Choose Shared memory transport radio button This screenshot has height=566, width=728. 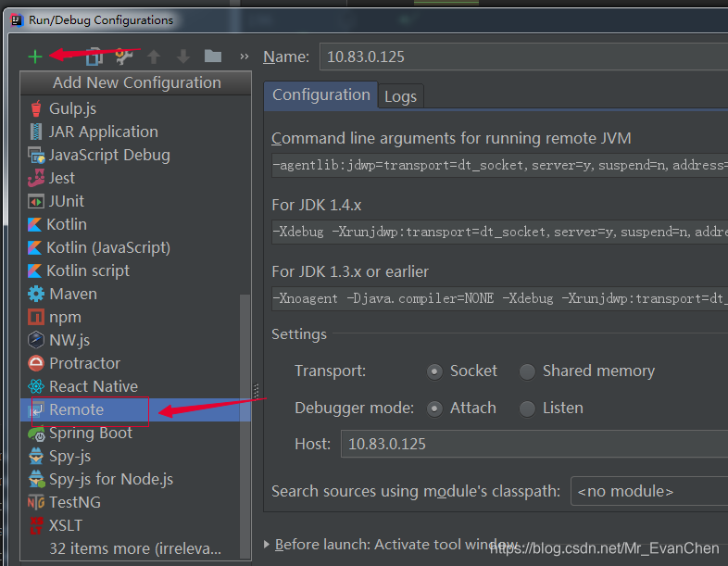pyautogui.click(x=527, y=371)
